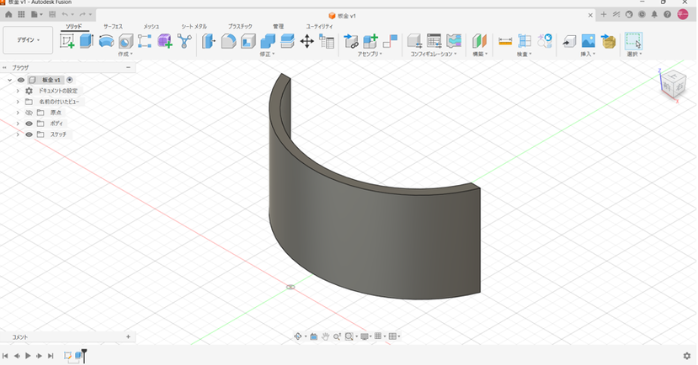This screenshot has height=365, width=698.
Task: Switch to the ソリッド tab
Action: (74, 26)
